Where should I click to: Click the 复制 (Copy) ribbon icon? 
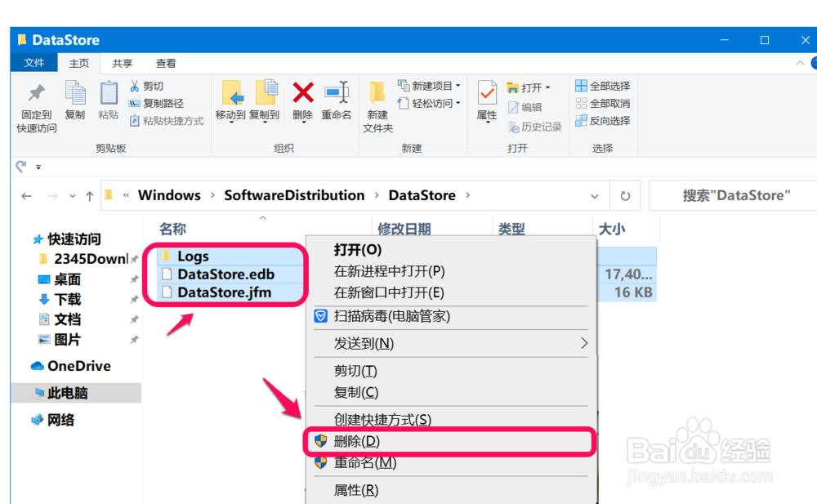[74, 102]
